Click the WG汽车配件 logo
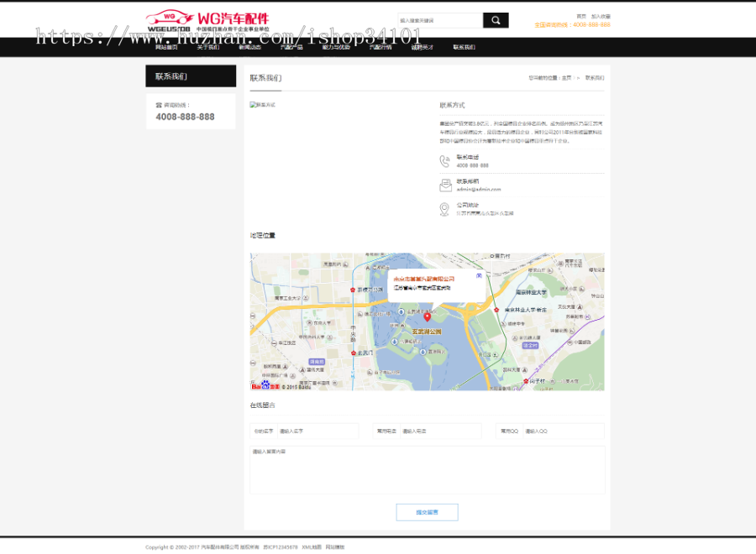756x554 pixels. [x=207, y=20]
